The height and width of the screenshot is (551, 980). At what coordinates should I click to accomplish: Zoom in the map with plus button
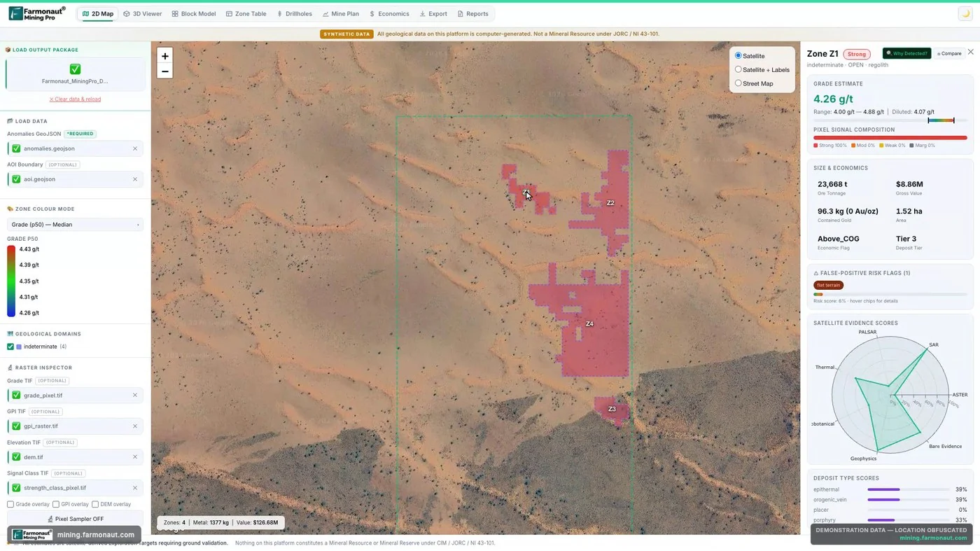tap(165, 56)
